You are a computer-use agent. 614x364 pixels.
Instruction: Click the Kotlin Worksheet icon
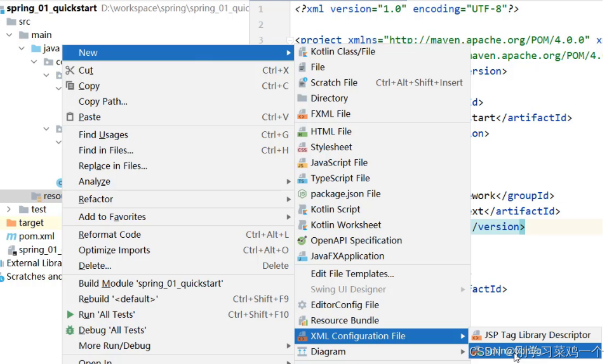pos(302,225)
